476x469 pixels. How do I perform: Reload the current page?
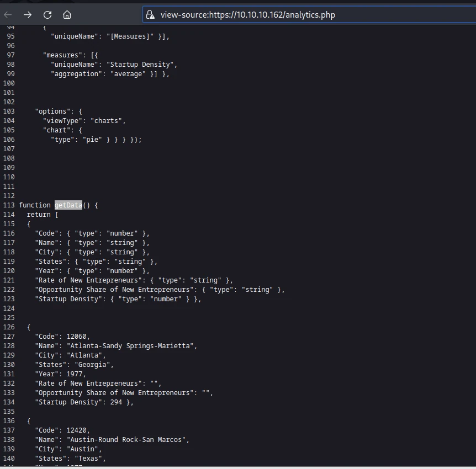[x=47, y=14]
